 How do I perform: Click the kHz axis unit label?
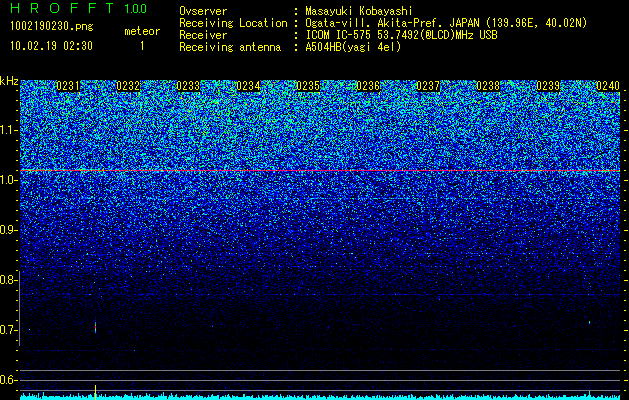[x=9, y=81]
